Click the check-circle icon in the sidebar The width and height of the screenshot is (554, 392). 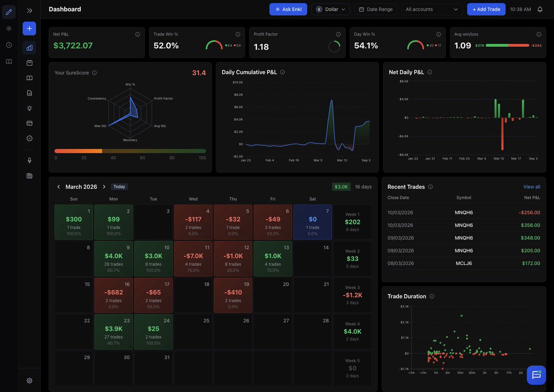pos(30,138)
